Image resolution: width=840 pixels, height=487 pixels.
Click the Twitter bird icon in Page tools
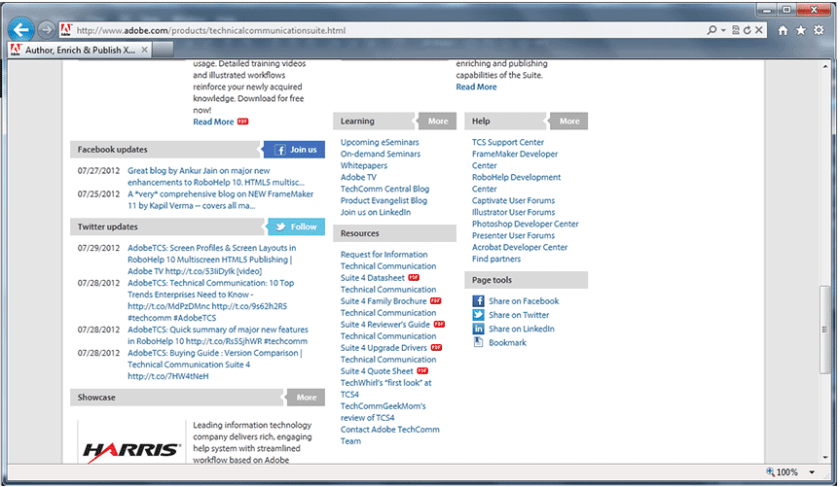tap(478, 315)
